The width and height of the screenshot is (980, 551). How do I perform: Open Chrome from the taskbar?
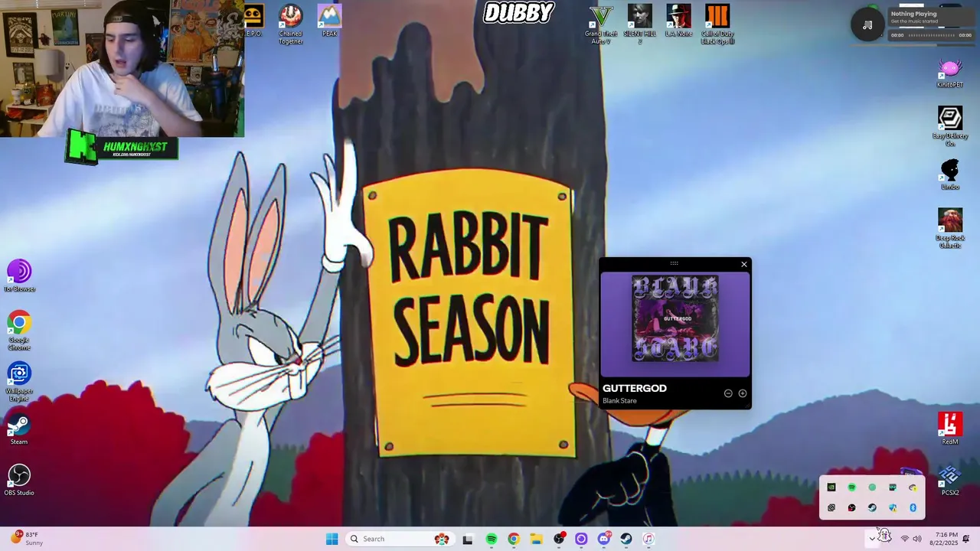[x=514, y=539]
